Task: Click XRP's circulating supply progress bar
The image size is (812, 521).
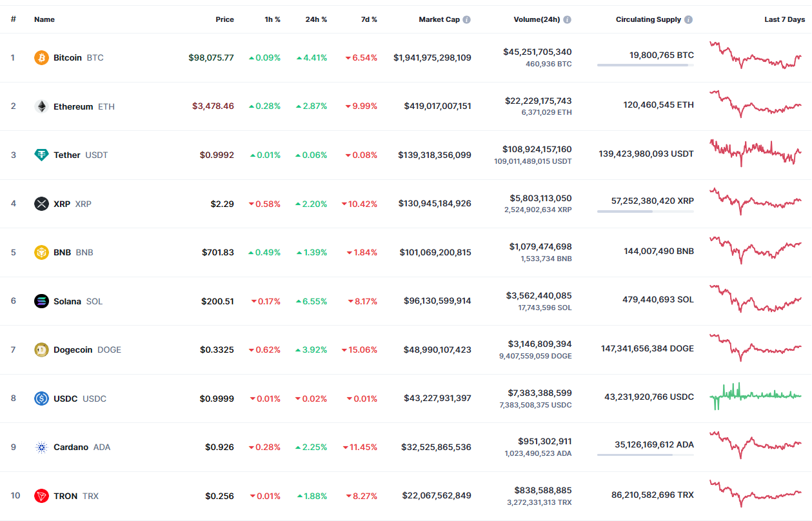Action: (646, 211)
